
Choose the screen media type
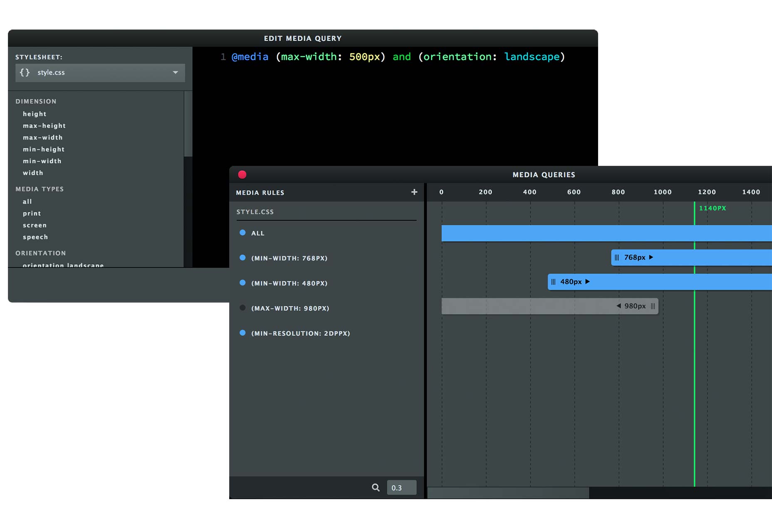click(x=35, y=225)
